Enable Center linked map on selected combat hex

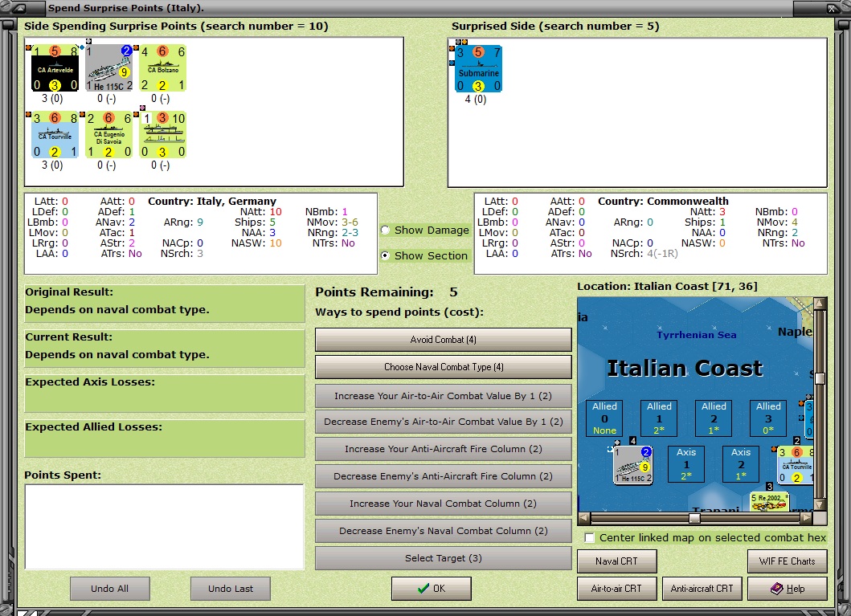pyautogui.click(x=589, y=537)
